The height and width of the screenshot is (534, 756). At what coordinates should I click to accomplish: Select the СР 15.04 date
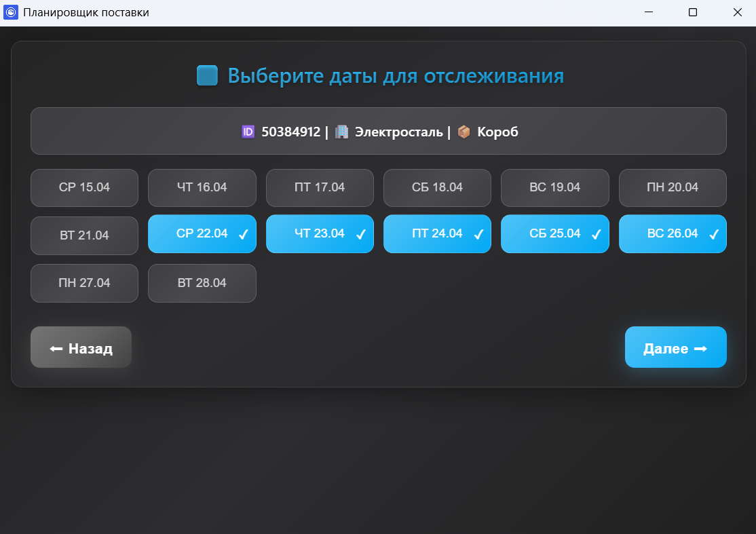84,187
